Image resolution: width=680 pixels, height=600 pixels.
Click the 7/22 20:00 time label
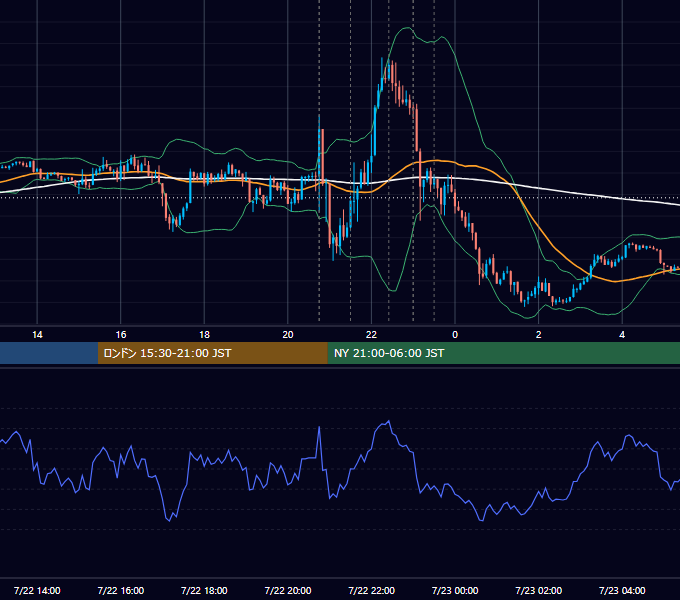[288, 590]
